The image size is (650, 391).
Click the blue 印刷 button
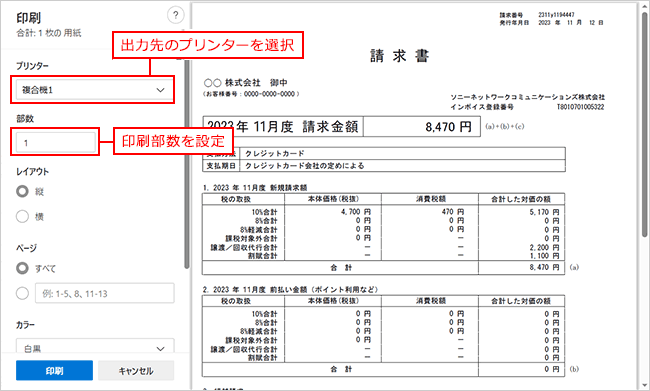pos(54,370)
